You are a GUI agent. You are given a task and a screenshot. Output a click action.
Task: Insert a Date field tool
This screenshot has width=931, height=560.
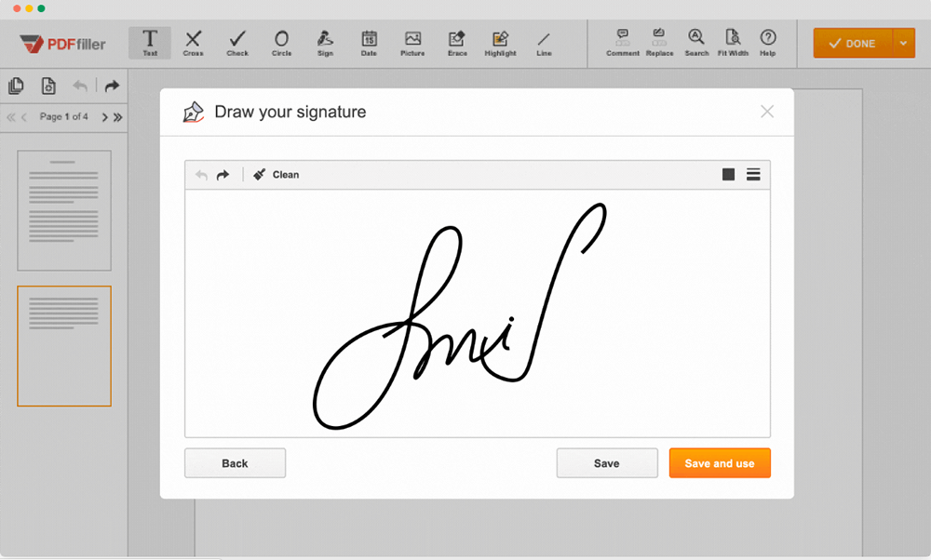pos(369,43)
